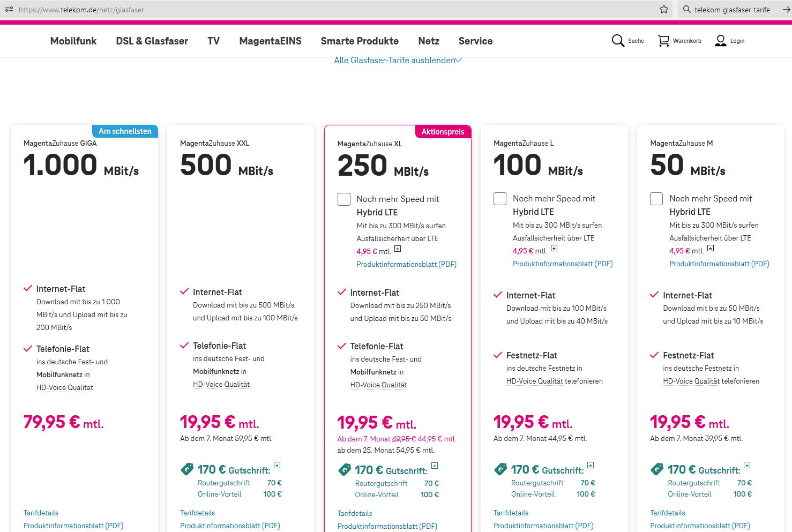The width and height of the screenshot is (792, 532).
Task: Click 'Ab dem 7. Monat 59,95 € mtl.' text
Action: coord(226,438)
